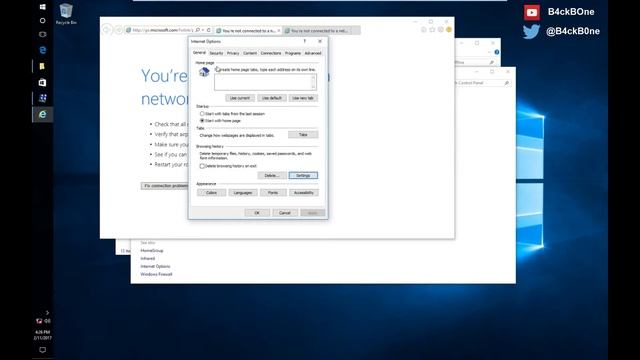Open File Explorer from the taskbar
The height and width of the screenshot is (360, 640).
(x=42, y=66)
